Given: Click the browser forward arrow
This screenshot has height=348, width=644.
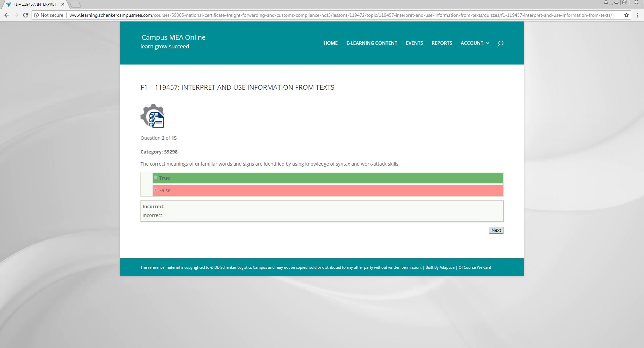Looking at the screenshot, I should [x=16, y=15].
